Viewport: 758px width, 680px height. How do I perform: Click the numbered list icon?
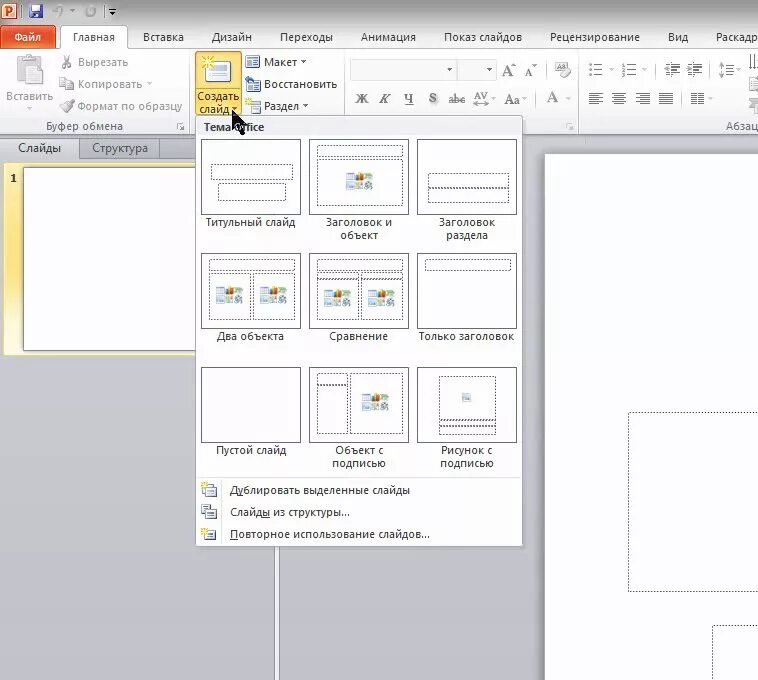pyautogui.click(x=629, y=70)
